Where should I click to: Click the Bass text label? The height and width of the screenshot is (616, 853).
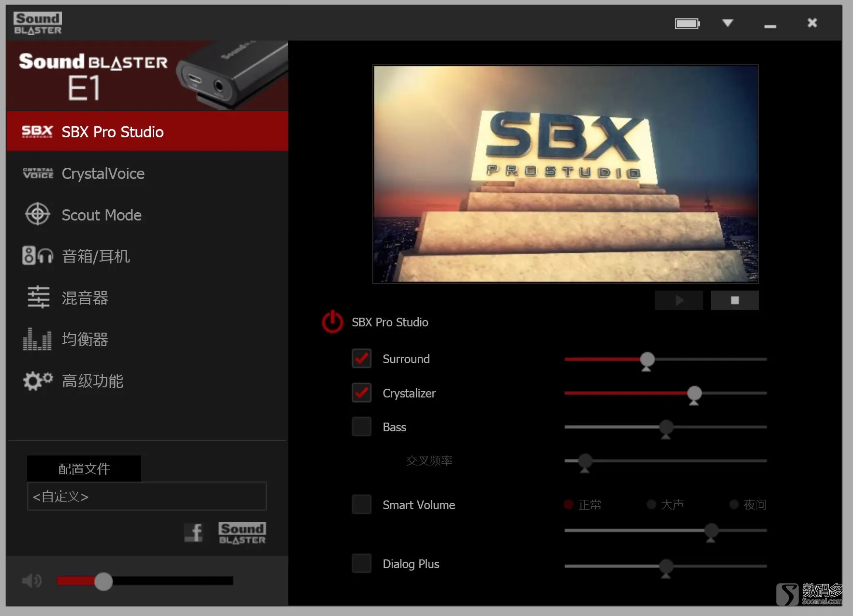pyautogui.click(x=395, y=427)
